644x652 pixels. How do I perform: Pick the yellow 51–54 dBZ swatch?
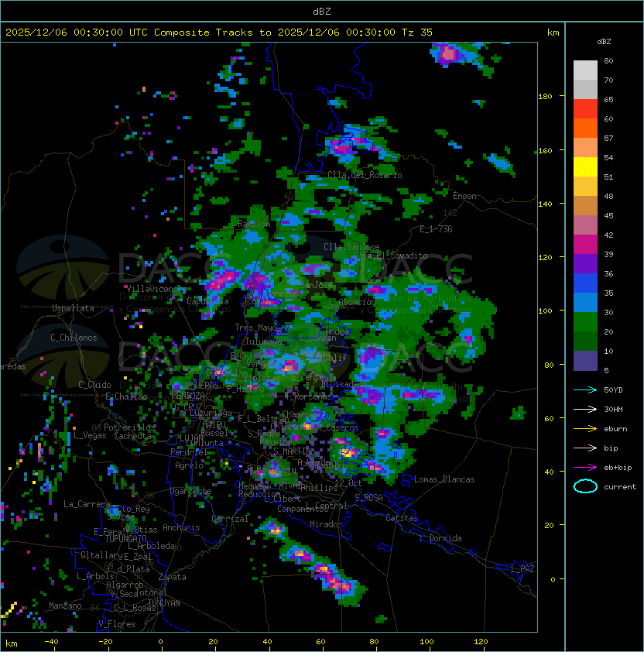pyautogui.click(x=585, y=167)
